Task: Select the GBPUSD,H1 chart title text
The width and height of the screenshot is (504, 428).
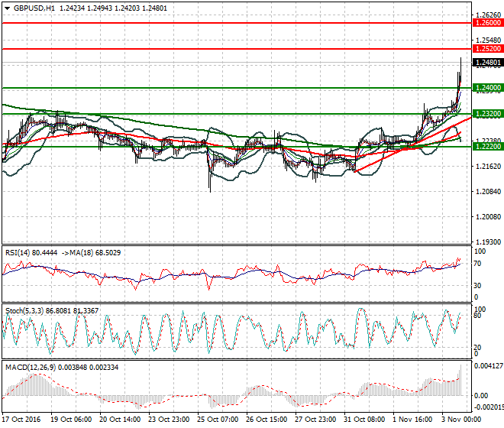Action: tap(34, 8)
